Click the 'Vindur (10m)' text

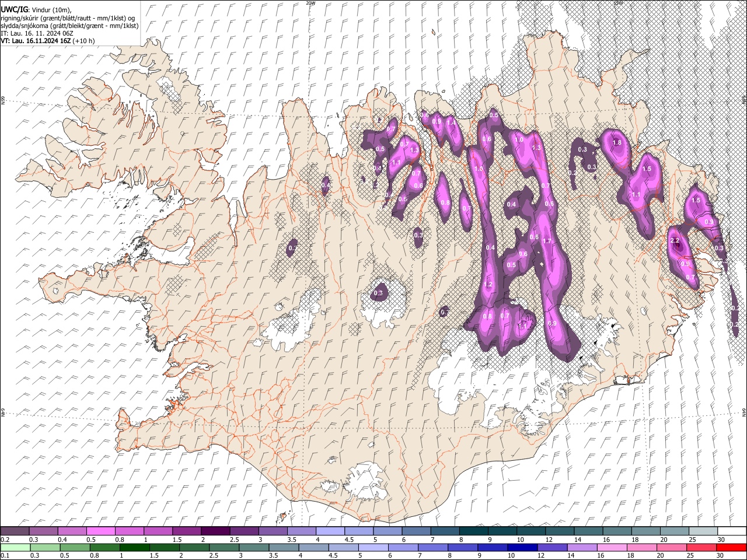[51, 10]
